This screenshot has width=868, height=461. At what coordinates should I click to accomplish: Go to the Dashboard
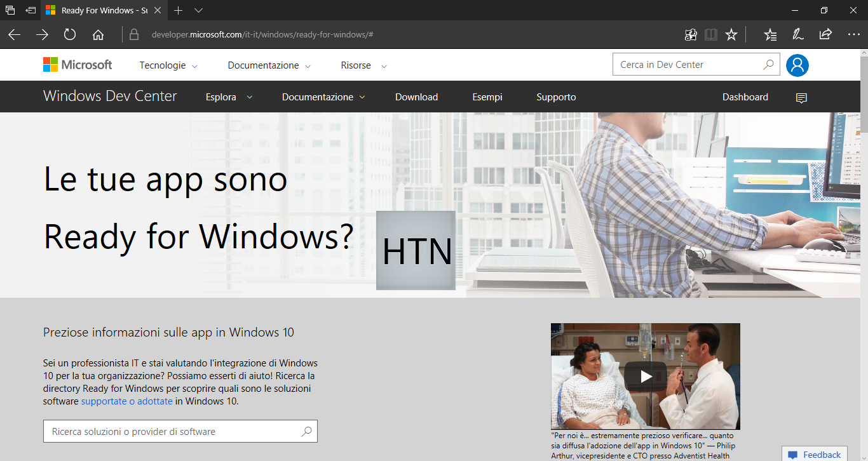(x=745, y=97)
